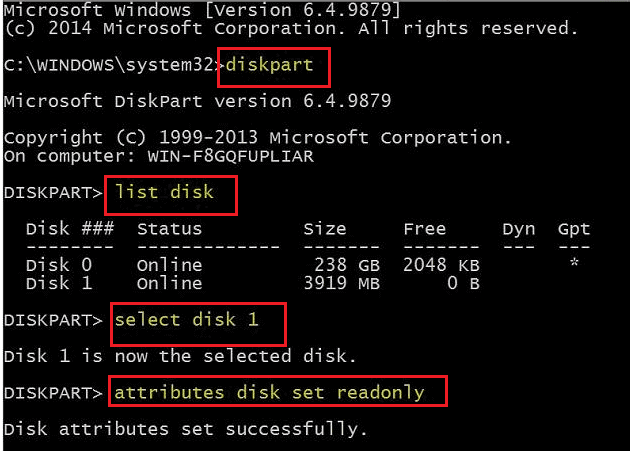This screenshot has width=630, height=451.
Task: Click the Size column header
Action: (325, 229)
